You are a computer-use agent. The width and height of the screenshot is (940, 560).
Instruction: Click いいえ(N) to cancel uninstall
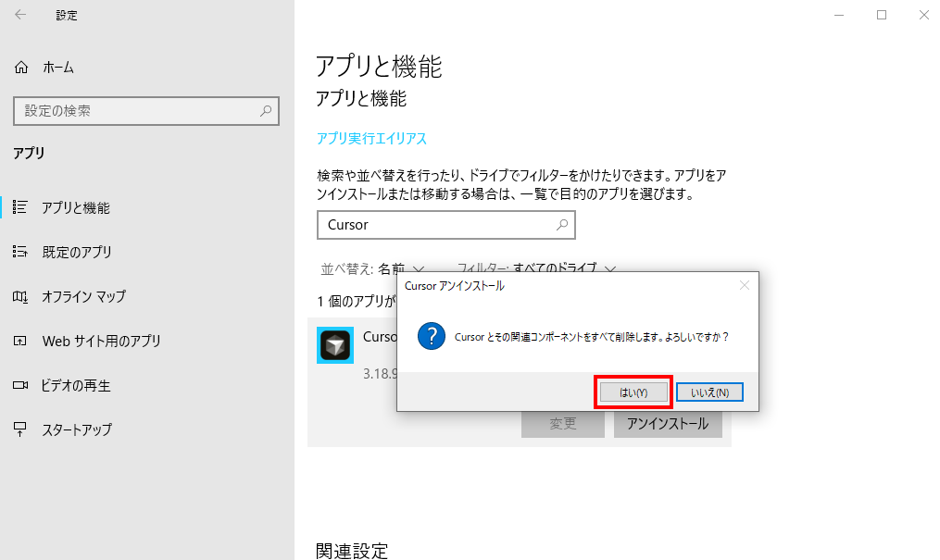pos(709,392)
